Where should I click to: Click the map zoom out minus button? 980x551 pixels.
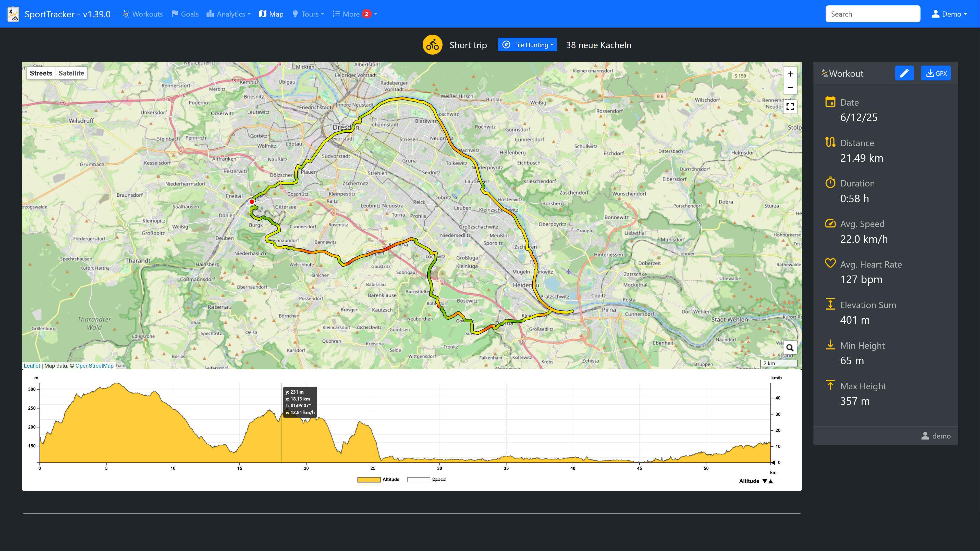click(x=790, y=87)
